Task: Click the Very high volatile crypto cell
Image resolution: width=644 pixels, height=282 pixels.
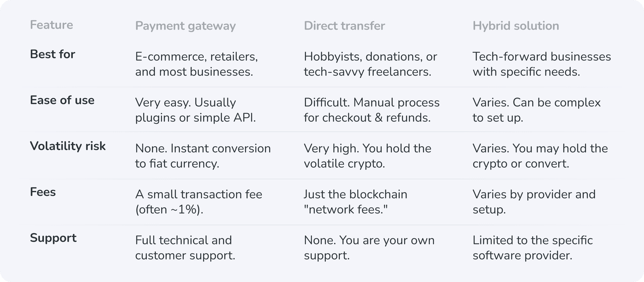Action: pos(367,156)
